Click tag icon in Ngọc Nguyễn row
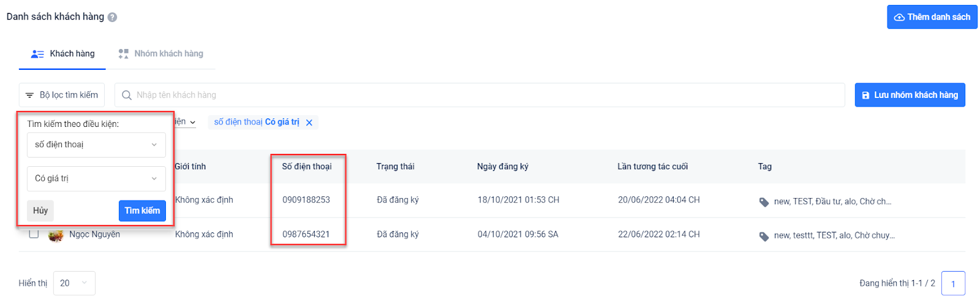 (x=764, y=236)
